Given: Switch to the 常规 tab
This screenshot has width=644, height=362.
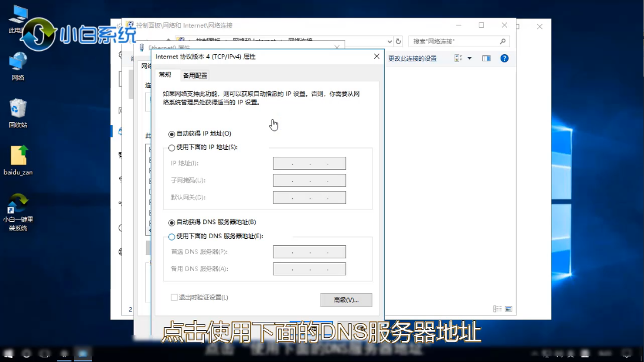Looking at the screenshot, I should 165,75.
